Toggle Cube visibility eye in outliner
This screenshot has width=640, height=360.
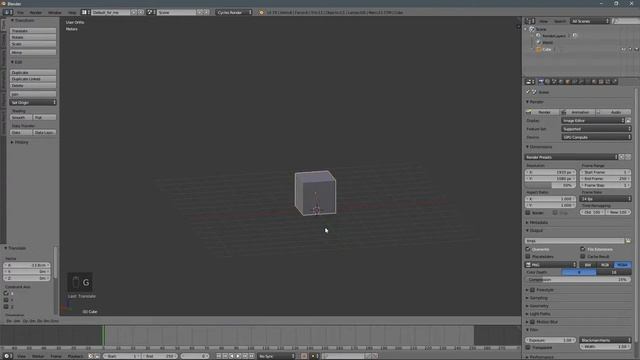tap(623, 49)
